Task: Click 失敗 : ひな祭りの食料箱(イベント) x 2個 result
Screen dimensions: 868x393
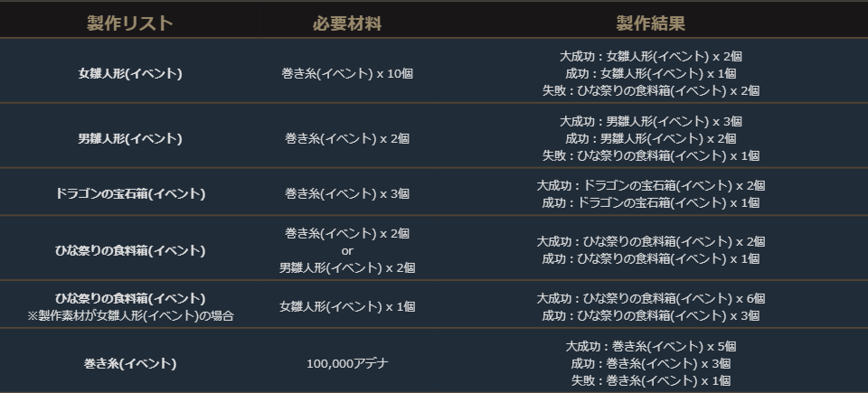Action: pos(650,90)
